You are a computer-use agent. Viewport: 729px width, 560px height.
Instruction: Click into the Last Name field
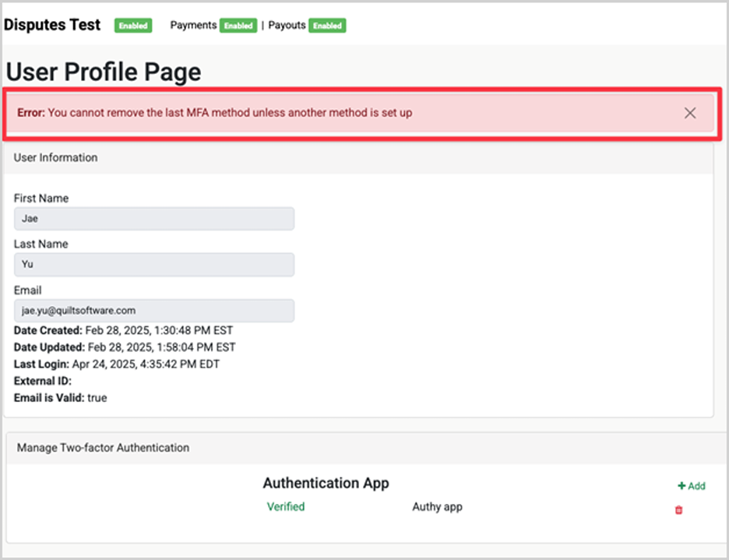coord(154,265)
